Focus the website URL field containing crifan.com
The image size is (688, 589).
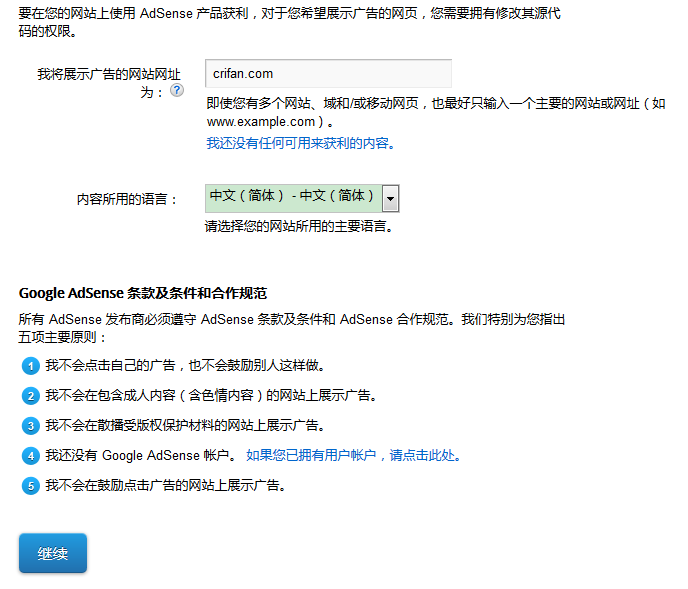point(328,73)
